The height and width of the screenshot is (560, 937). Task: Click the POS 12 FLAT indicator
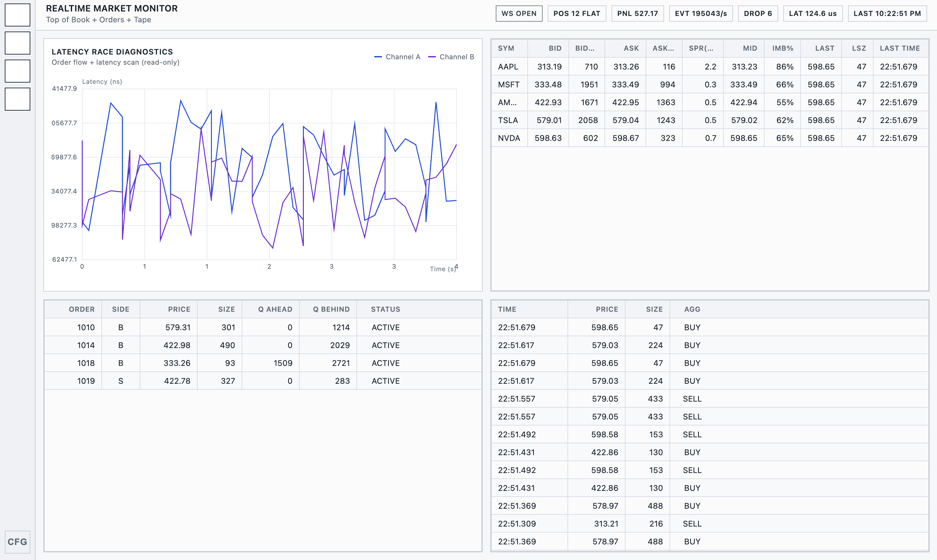point(577,14)
